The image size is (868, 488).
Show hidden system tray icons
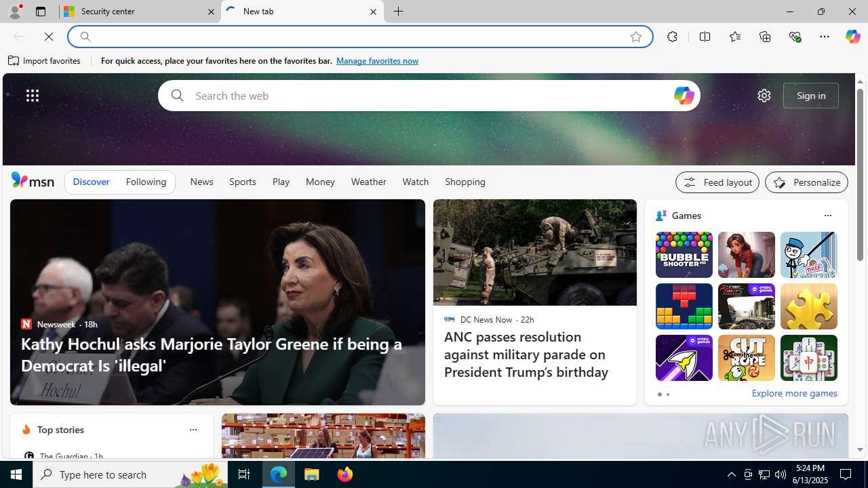coord(731,474)
